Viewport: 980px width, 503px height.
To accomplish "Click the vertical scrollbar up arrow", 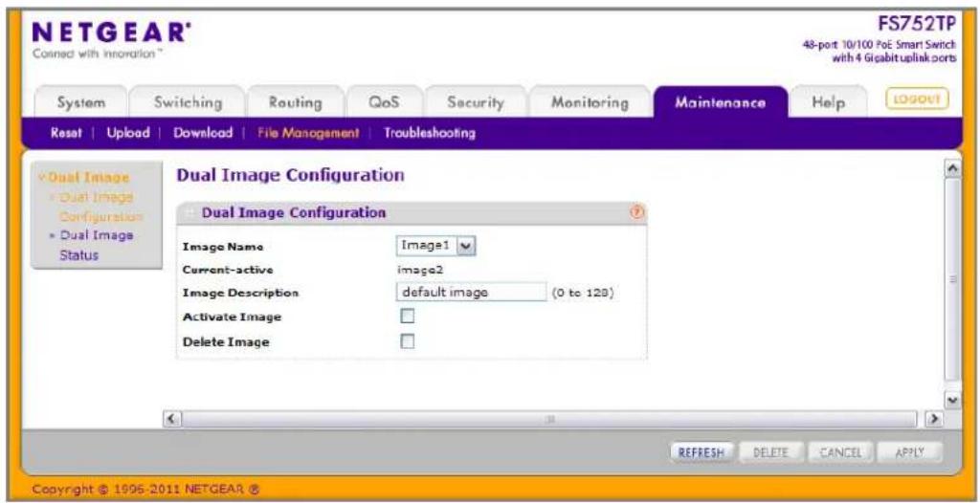I will click(953, 169).
